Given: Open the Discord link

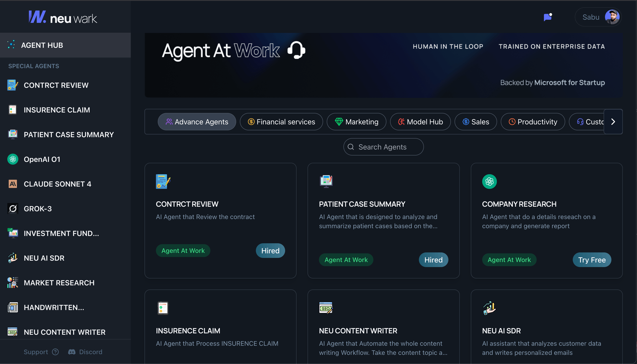Looking at the screenshot, I should [91, 352].
